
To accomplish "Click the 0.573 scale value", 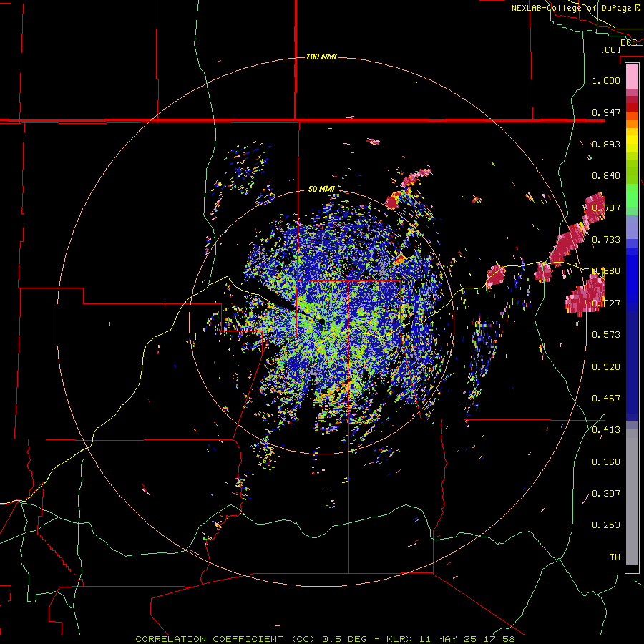I will 606,335.
